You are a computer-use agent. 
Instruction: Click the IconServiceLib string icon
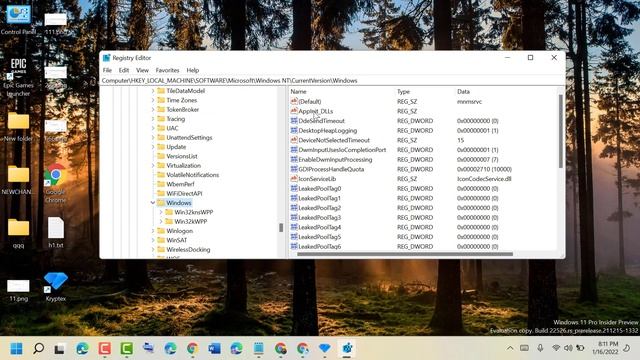tap(294, 179)
